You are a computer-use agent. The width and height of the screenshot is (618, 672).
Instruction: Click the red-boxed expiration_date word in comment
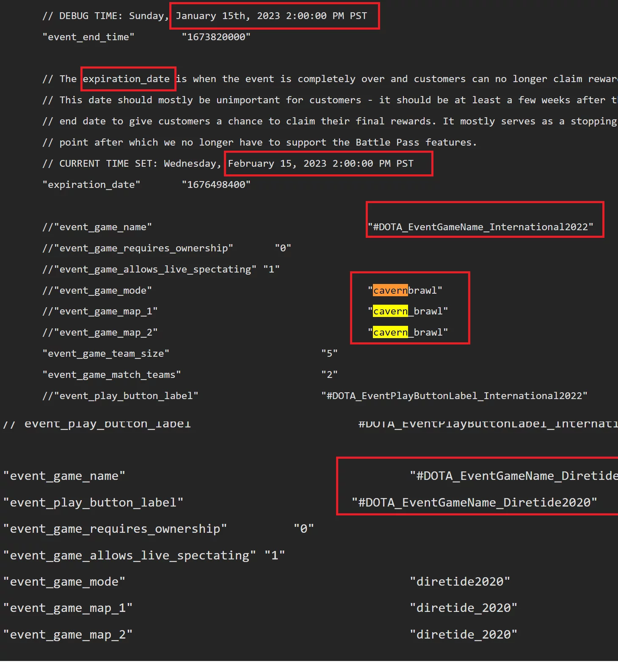pyautogui.click(x=126, y=79)
